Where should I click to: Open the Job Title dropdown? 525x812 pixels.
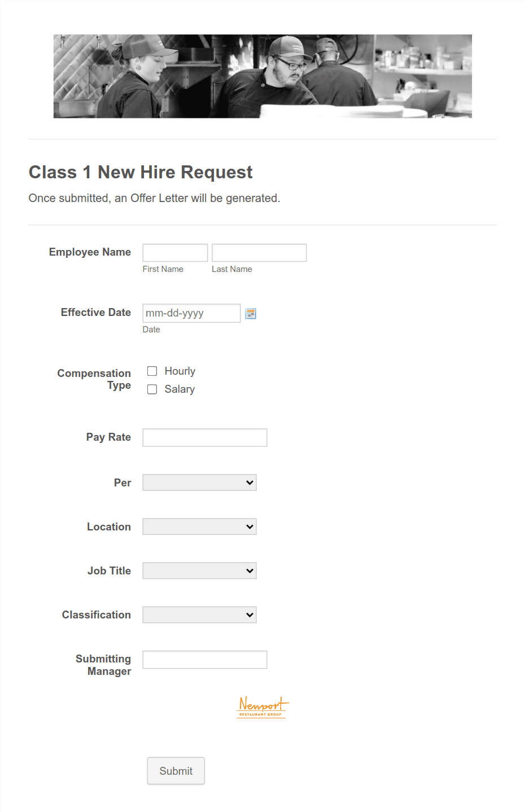199,570
